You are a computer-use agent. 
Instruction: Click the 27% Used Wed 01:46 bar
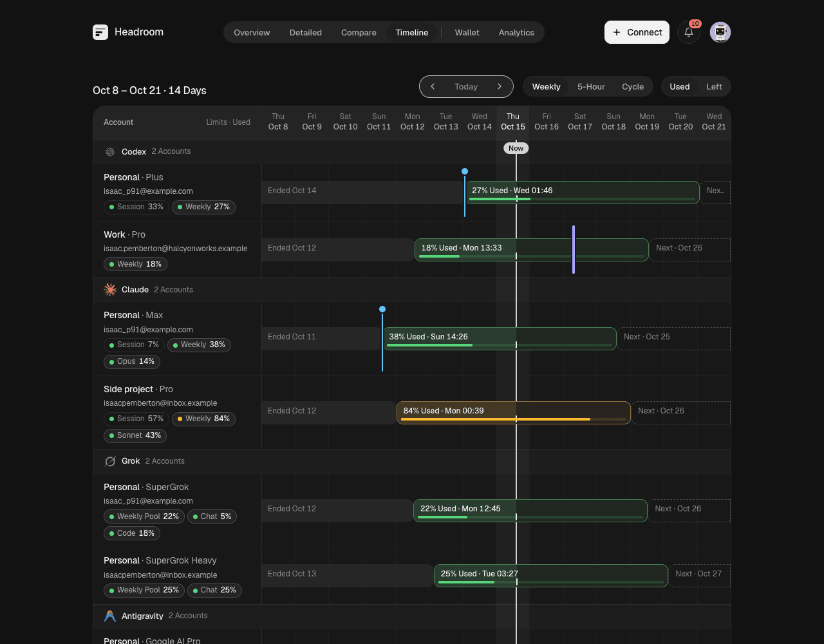pyautogui.click(x=582, y=193)
